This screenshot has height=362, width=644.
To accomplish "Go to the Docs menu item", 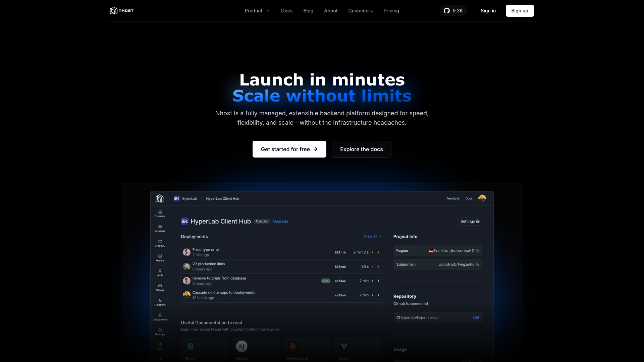I will pyautogui.click(x=287, y=11).
